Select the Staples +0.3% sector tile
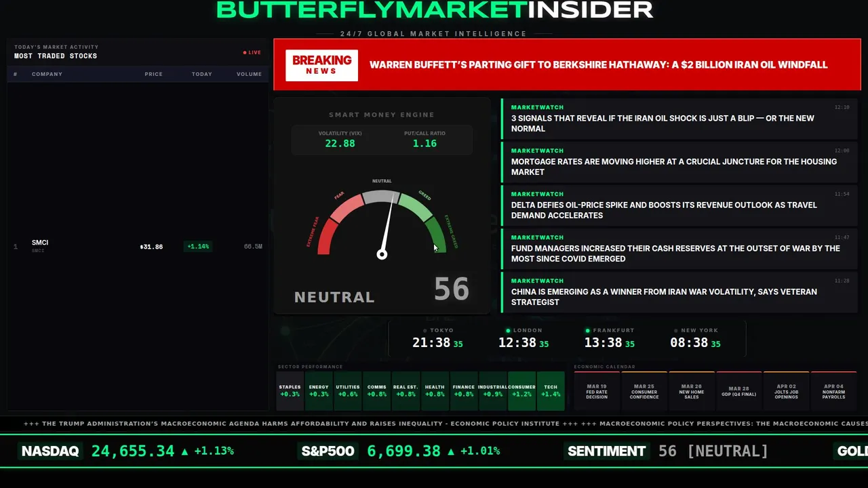 click(x=290, y=391)
